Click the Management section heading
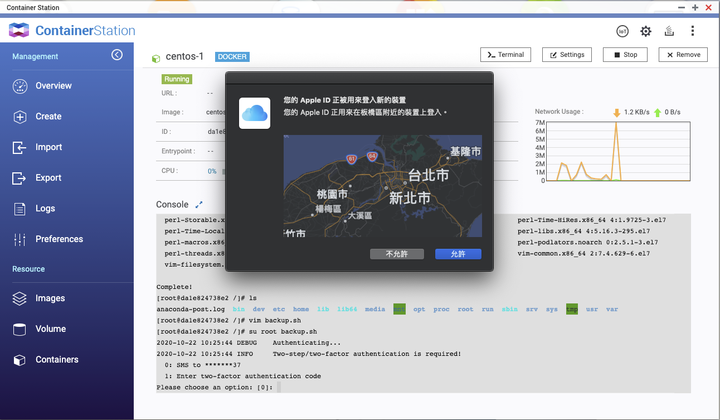Screen dimensions: 720x420 click(x=35, y=56)
